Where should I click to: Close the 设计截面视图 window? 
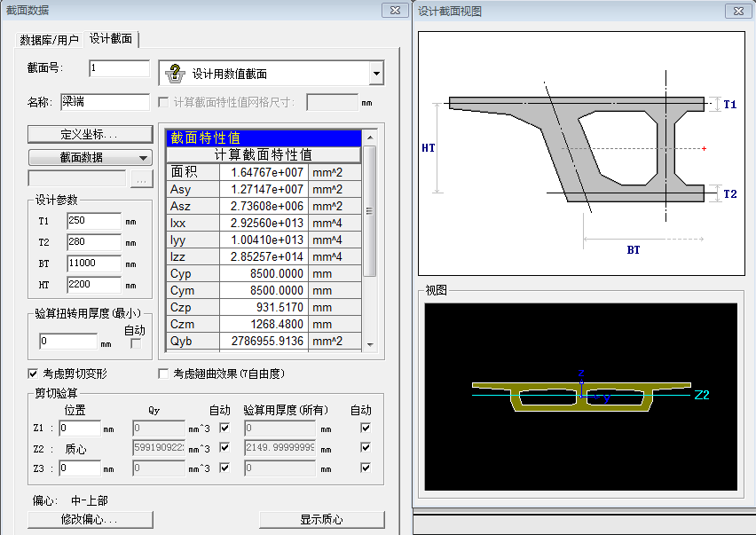pos(737,11)
